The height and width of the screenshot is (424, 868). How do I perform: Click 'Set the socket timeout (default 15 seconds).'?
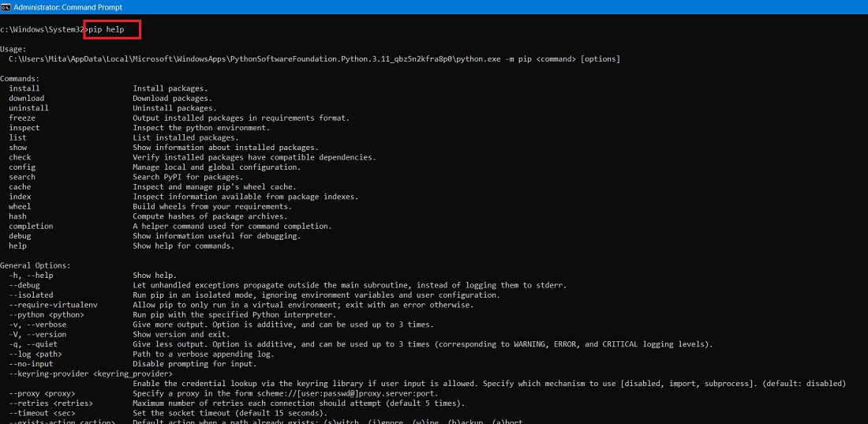(230, 413)
